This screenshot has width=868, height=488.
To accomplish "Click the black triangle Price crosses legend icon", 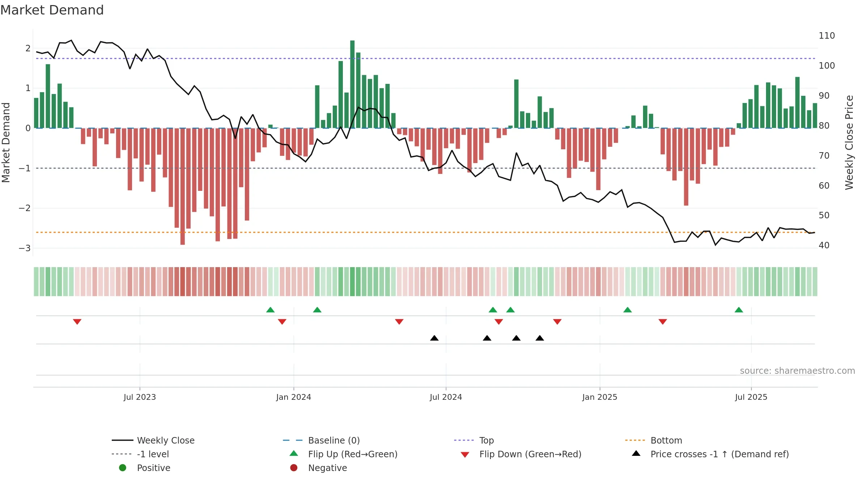I will [636, 453].
